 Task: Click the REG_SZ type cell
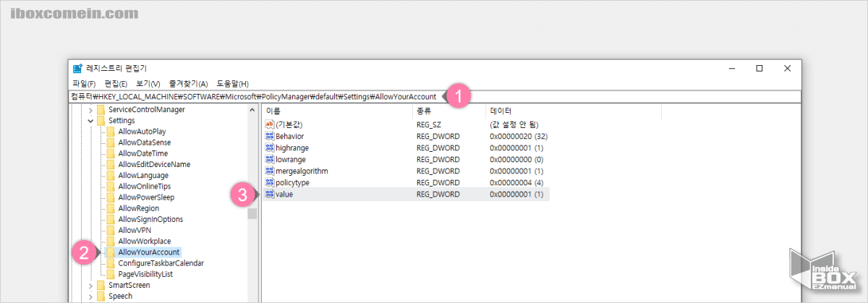tap(430, 125)
